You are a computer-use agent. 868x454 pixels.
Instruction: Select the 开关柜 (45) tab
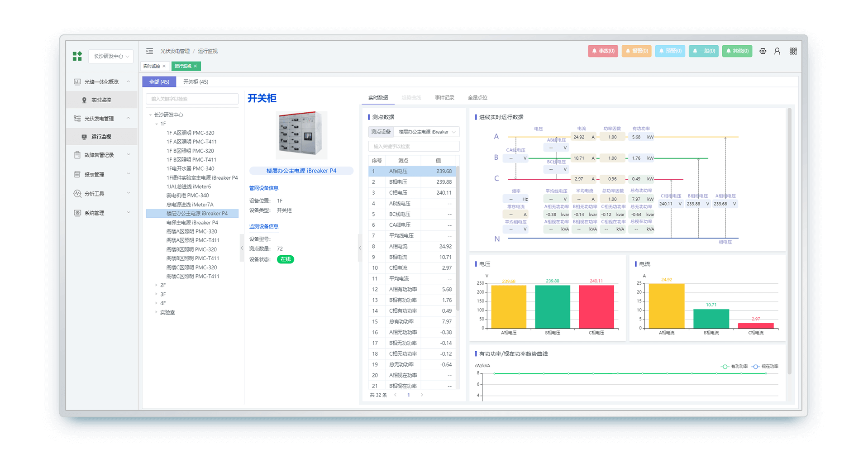coord(196,82)
